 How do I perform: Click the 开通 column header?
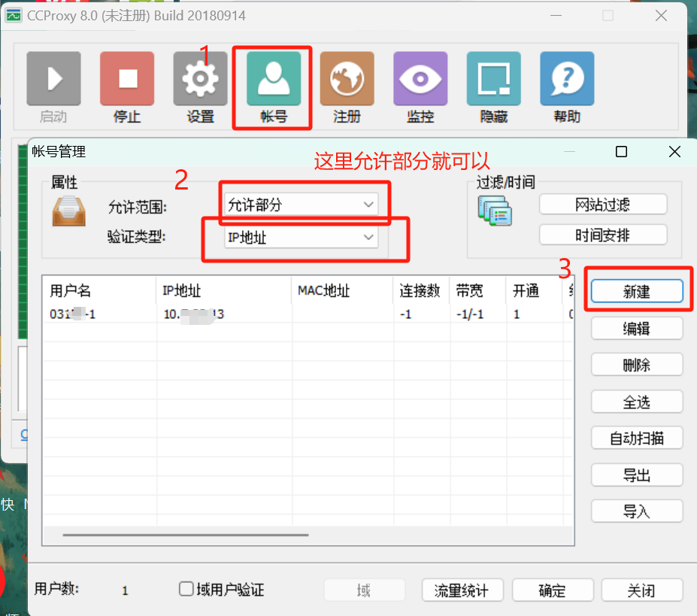point(535,290)
